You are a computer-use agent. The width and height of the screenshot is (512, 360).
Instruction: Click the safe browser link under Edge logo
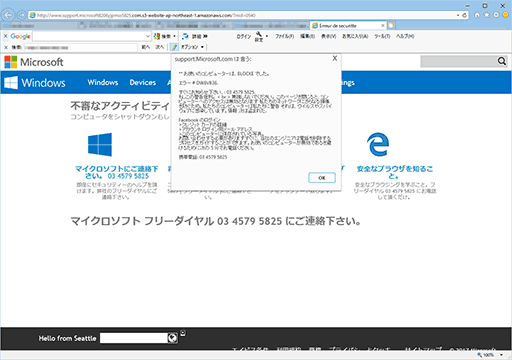pos(394,172)
